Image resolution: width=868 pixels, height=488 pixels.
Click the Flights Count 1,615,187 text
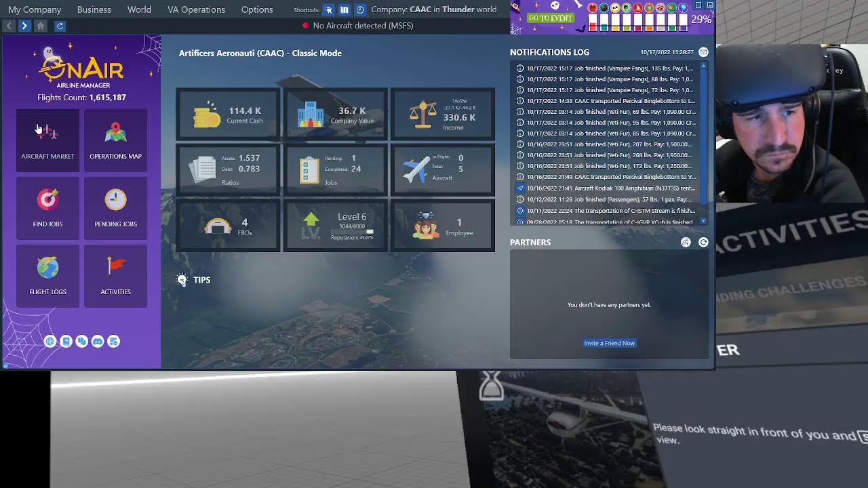point(82,98)
